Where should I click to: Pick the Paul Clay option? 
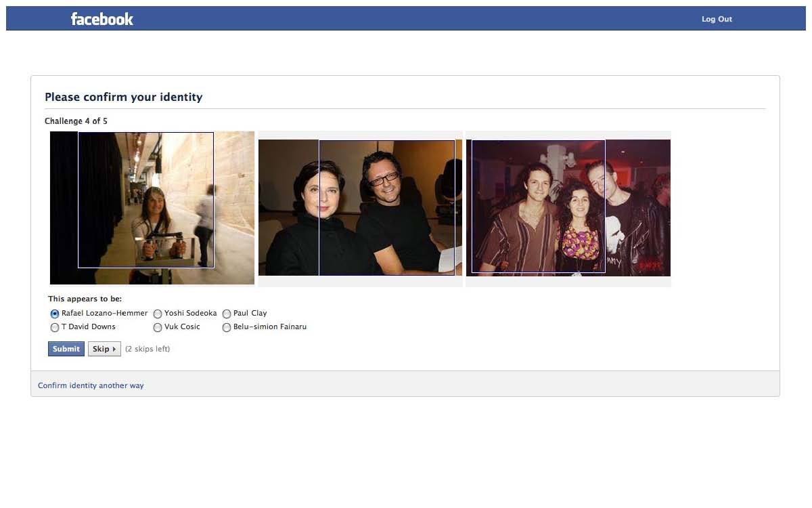pyautogui.click(x=227, y=314)
